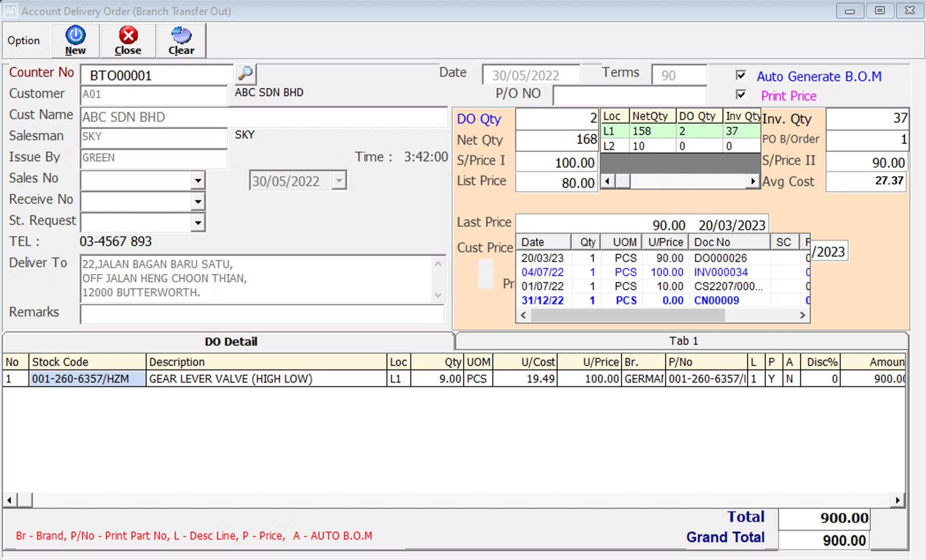Viewport: 926px width, 560px height.
Task: Click the red Close icon button
Action: coord(128,40)
